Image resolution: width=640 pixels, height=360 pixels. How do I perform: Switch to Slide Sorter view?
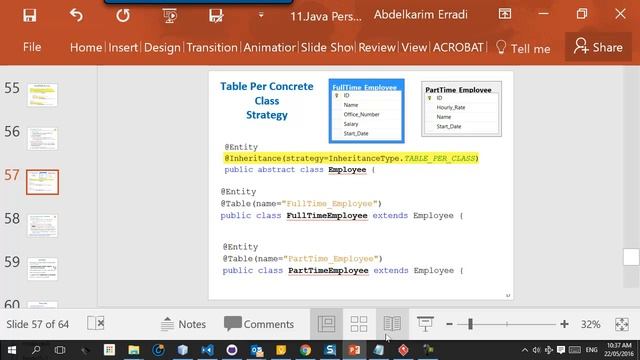click(359, 324)
